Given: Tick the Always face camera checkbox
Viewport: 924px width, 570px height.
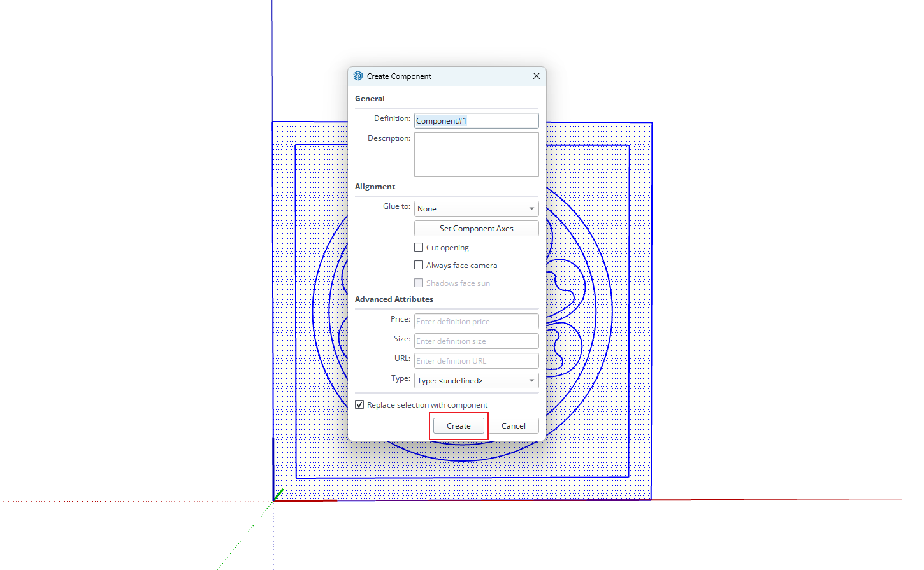Looking at the screenshot, I should tap(419, 266).
